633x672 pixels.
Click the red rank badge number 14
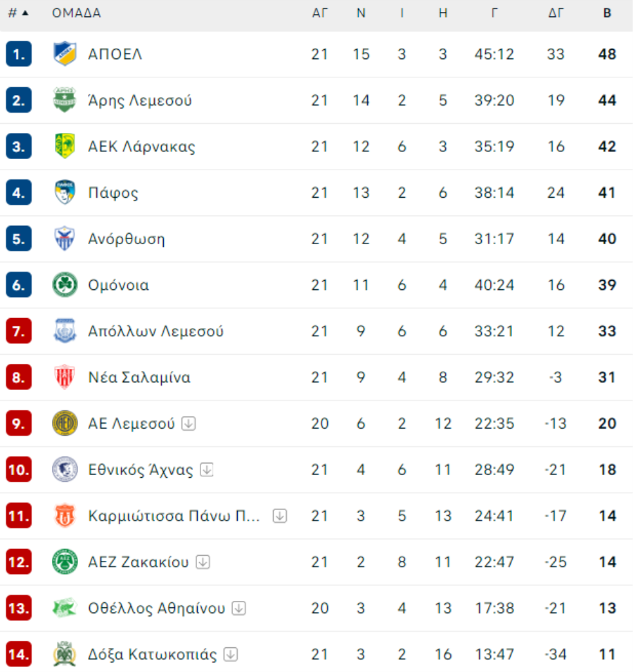pyautogui.click(x=19, y=654)
